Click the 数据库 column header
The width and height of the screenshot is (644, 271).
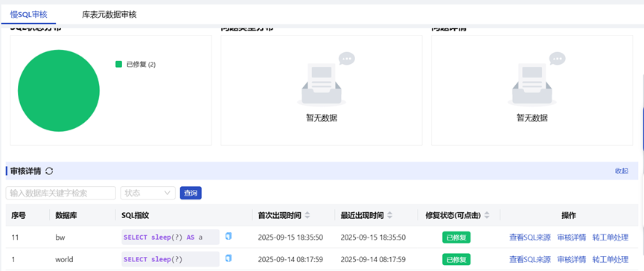point(66,215)
